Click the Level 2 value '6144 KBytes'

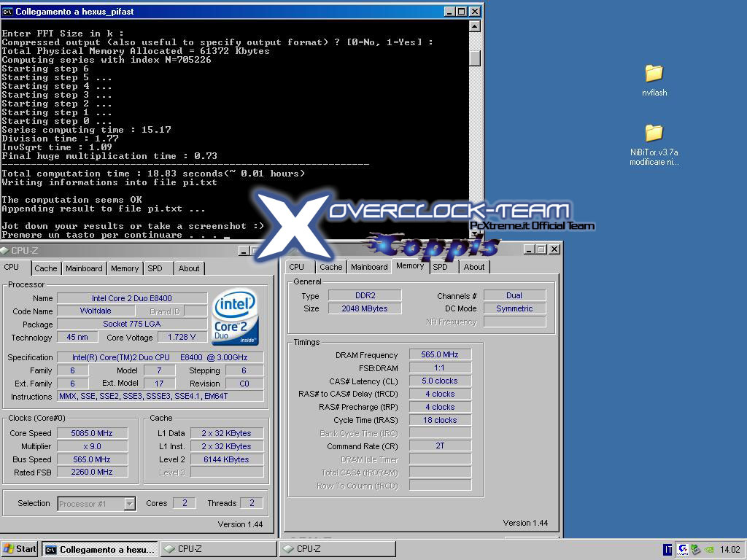pos(227,459)
